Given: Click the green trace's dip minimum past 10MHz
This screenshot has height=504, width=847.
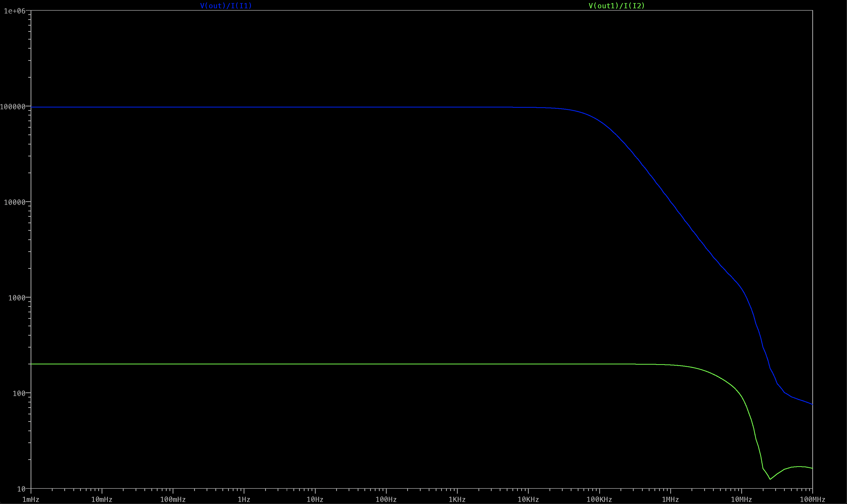Looking at the screenshot, I should tap(770, 479).
